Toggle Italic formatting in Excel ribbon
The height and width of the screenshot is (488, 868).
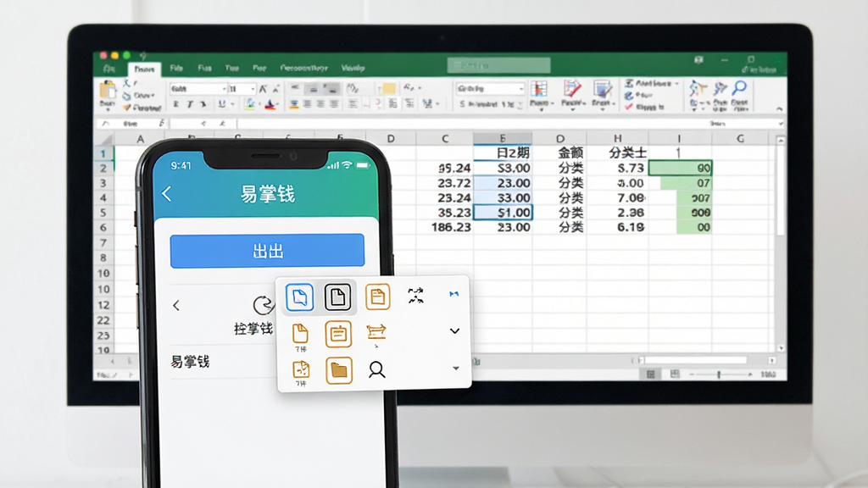pyautogui.click(x=190, y=104)
